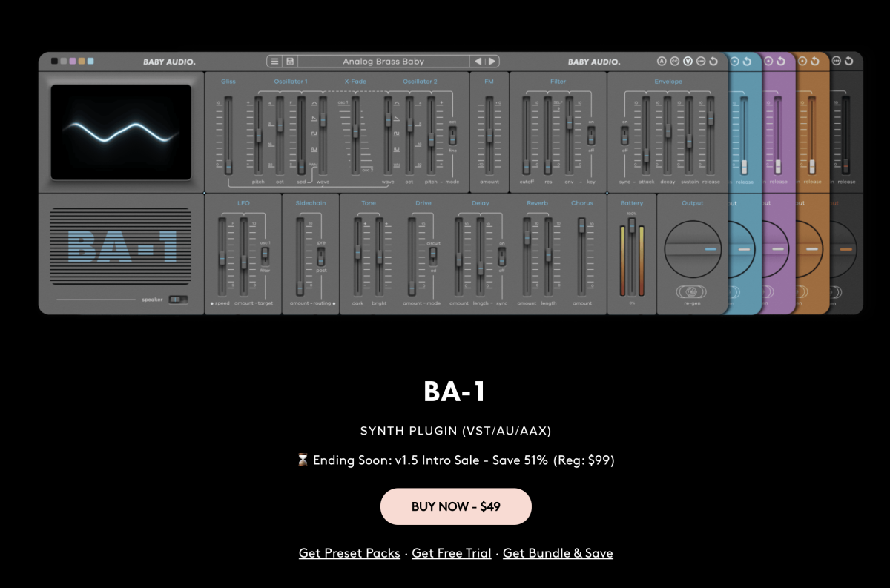Click the Envelope sustain slider
Screen dimensions: 890x588
[x=689, y=135]
